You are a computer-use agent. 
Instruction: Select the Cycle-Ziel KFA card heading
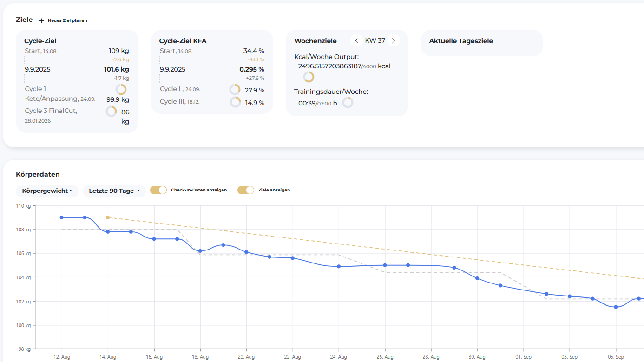coord(183,41)
